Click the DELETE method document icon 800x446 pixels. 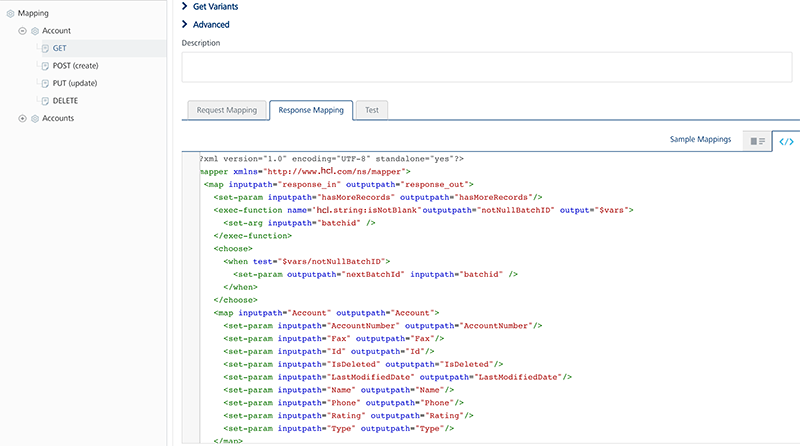(44, 101)
